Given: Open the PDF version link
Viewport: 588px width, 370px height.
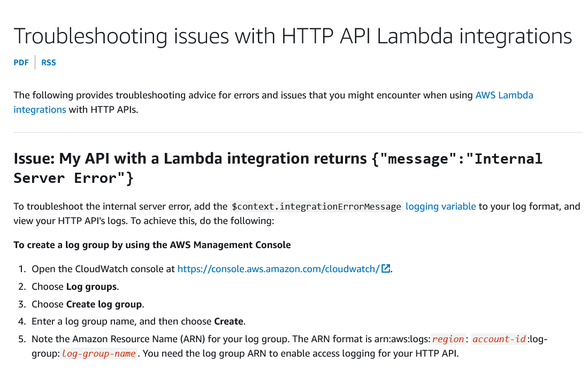Looking at the screenshot, I should tap(21, 63).
